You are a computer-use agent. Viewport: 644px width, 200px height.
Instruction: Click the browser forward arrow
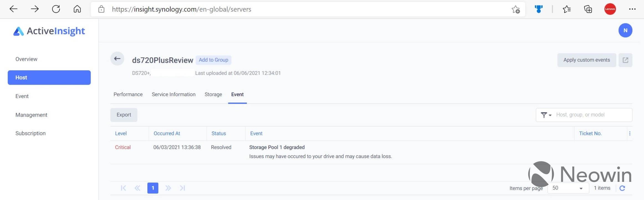(35, 9)
